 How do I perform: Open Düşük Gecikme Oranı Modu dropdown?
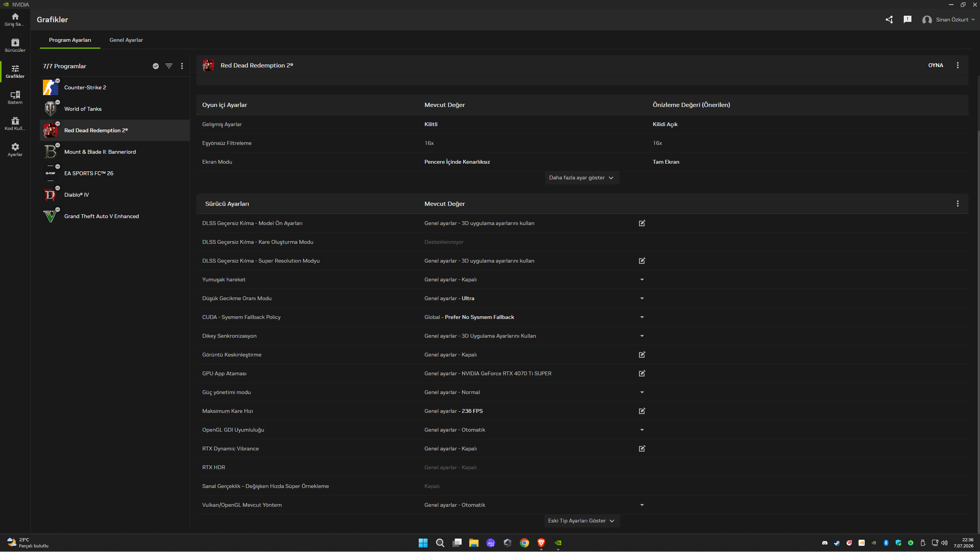(x=642, y=298)
